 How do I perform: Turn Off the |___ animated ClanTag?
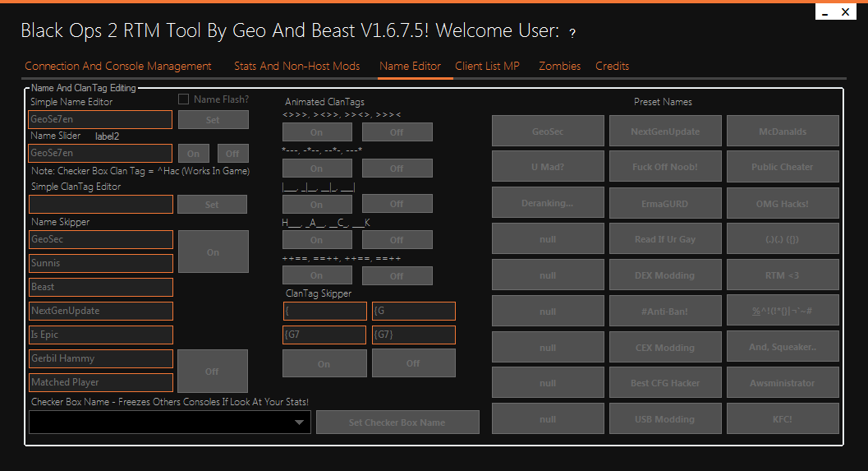point(397,204)
